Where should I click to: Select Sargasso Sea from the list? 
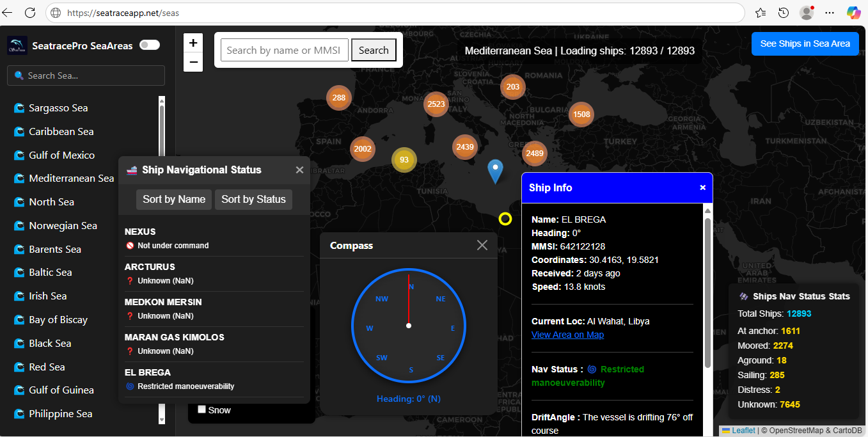(58, 108)
